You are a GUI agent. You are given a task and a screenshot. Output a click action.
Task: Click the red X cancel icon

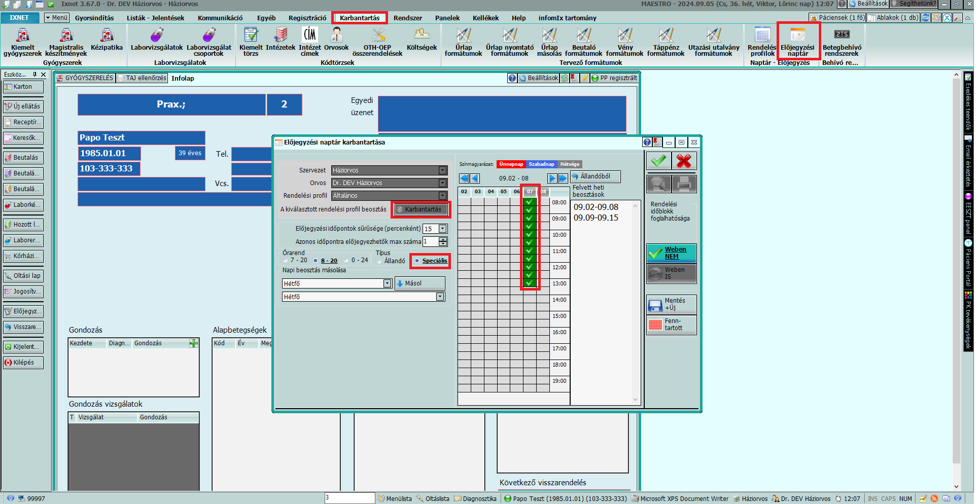click(x=684, y=161)
